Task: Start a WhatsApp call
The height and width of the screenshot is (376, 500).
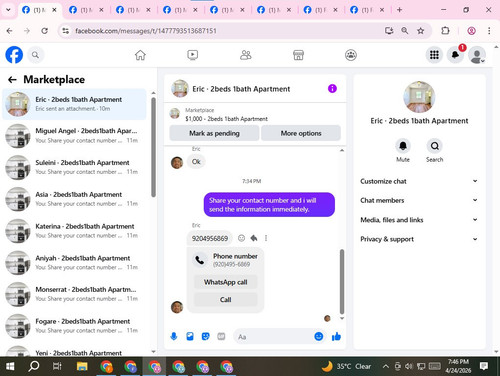Action: point(226,282)
